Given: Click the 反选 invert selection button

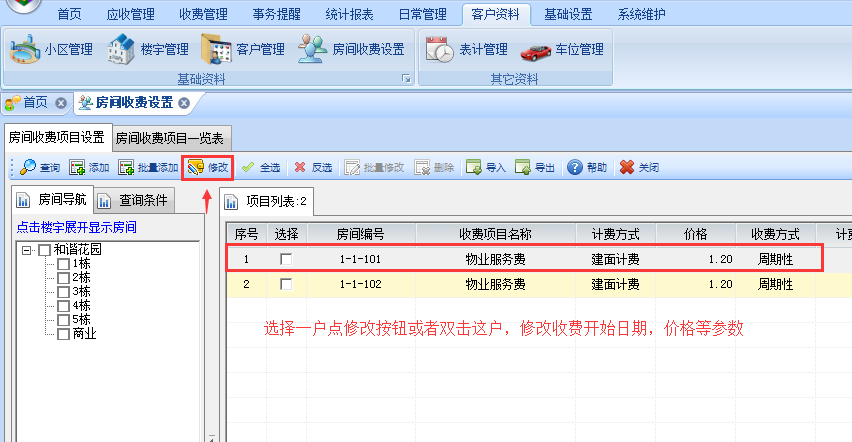Looking at the screenshot, I should 313,167.
